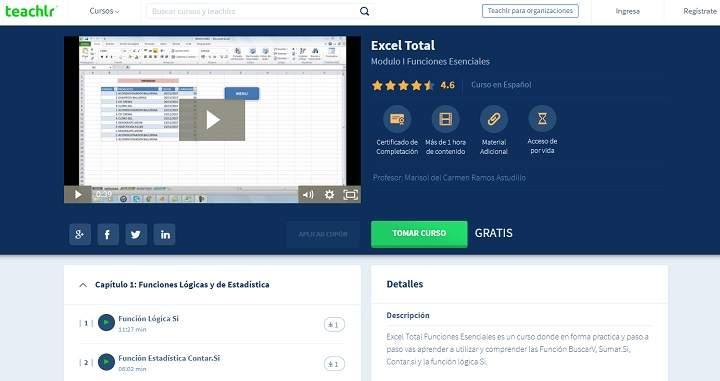
Task: Click the green Tomar Curso button
Action: click(419, 234)
